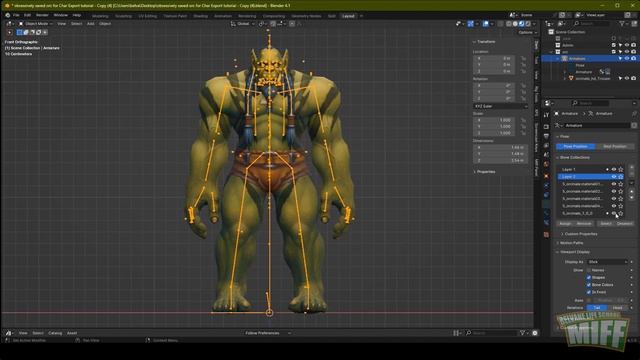This screenshot has width=640, height=360.
Task: Open the Global transform orientation dropdown
Action: point(243,24)
